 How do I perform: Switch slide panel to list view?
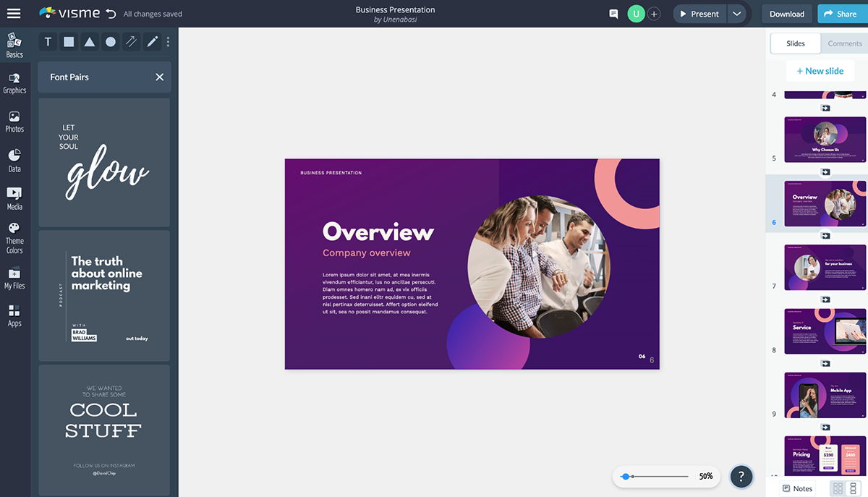click(x=853, y=488)
